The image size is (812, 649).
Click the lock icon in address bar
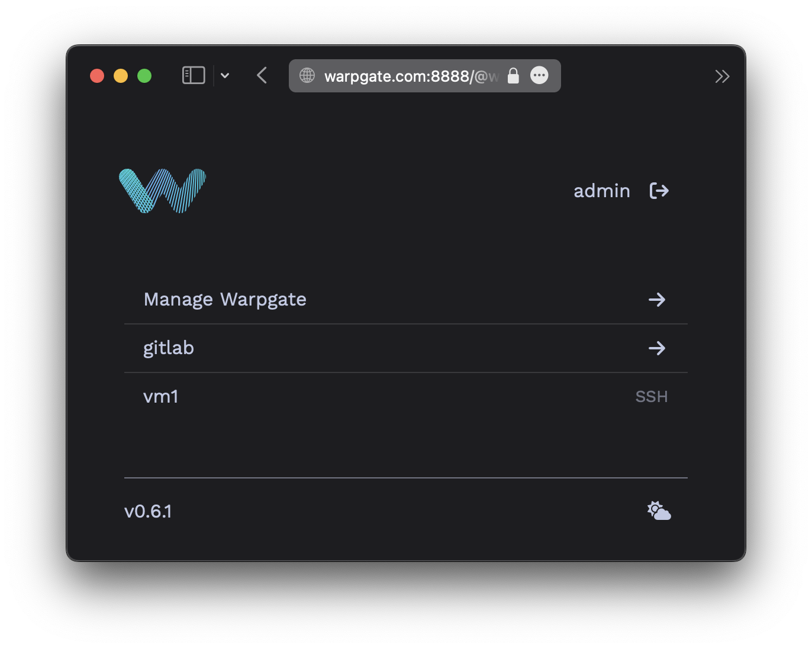513,75
